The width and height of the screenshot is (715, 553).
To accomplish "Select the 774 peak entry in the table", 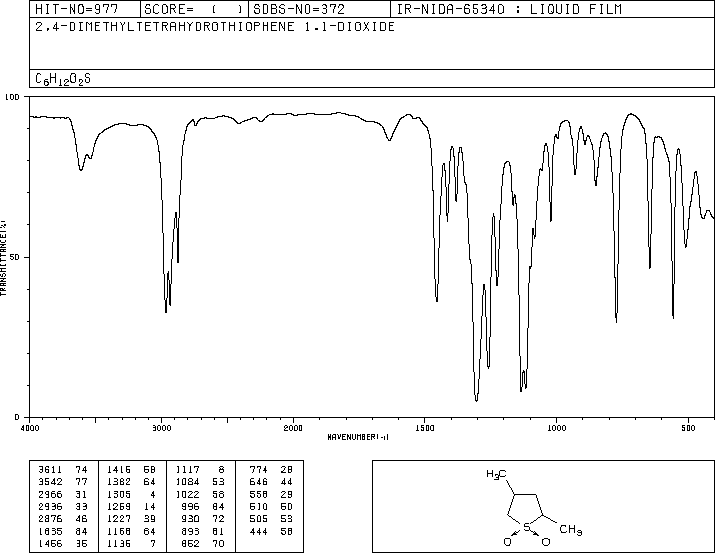I will click(x=271, y=469).
